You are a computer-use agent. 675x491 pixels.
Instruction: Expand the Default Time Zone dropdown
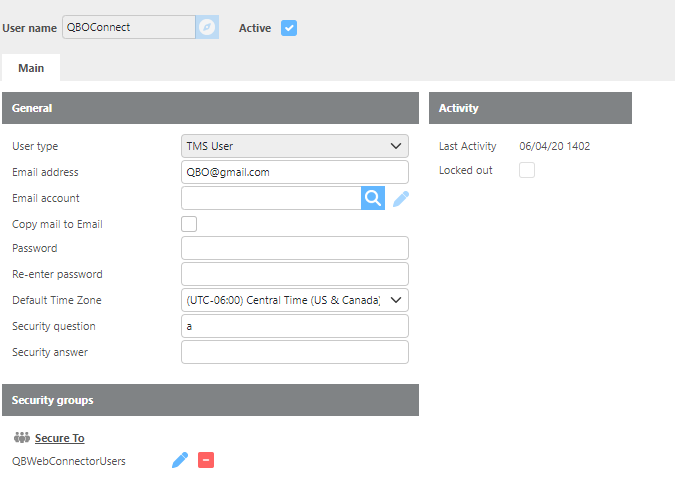point(294,300)
